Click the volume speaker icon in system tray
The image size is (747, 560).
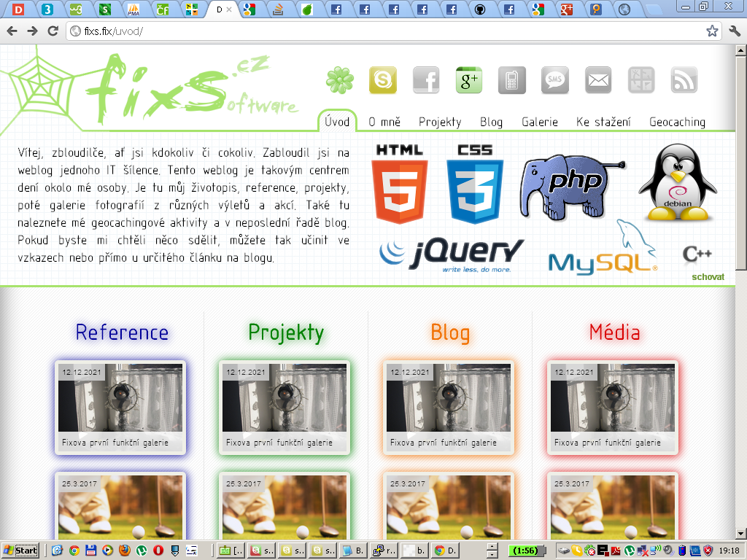(669, 551)
